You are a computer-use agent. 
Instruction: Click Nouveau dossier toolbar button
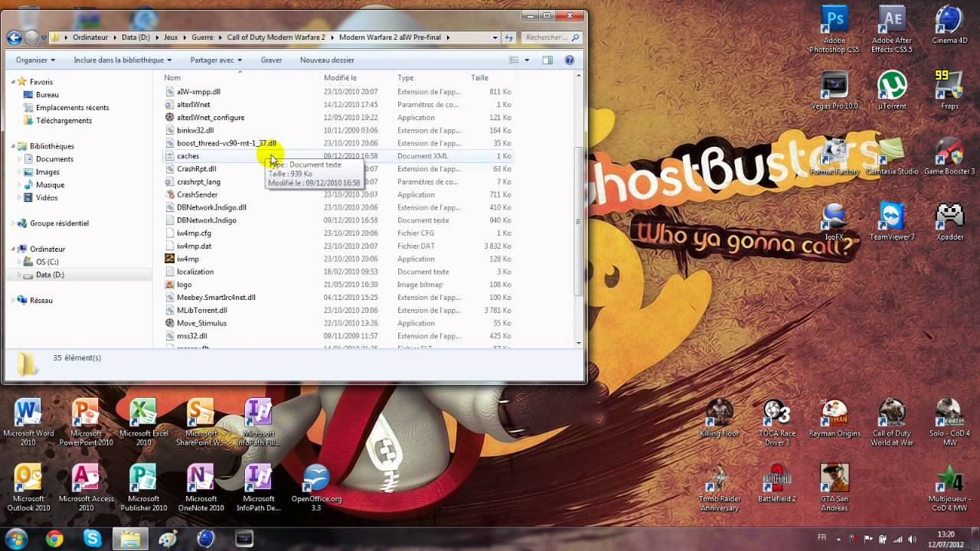[x=327, y=60]
